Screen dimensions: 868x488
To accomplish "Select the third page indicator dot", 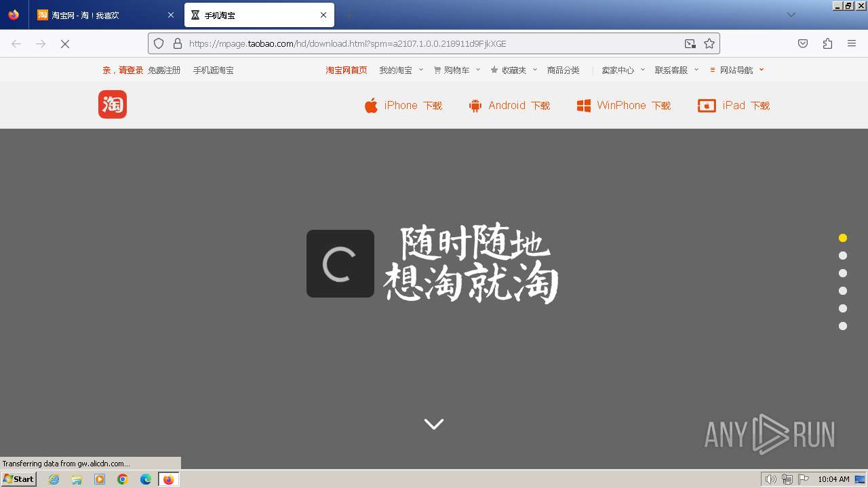I will [x=843, y=273].
